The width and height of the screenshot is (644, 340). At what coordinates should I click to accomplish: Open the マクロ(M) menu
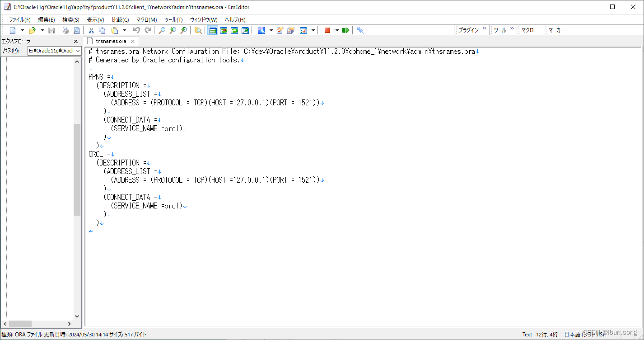click(147, 20)
